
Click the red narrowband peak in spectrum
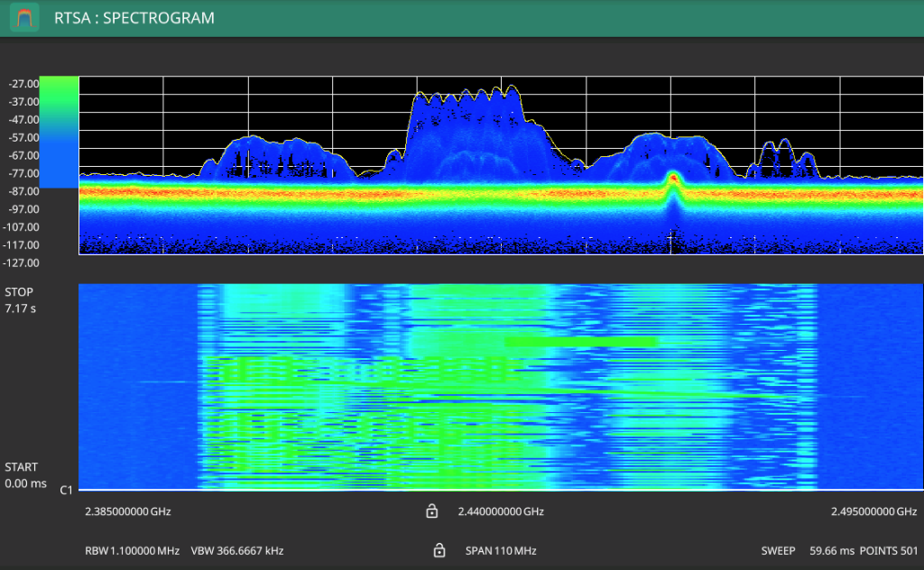tap(673, 178)
